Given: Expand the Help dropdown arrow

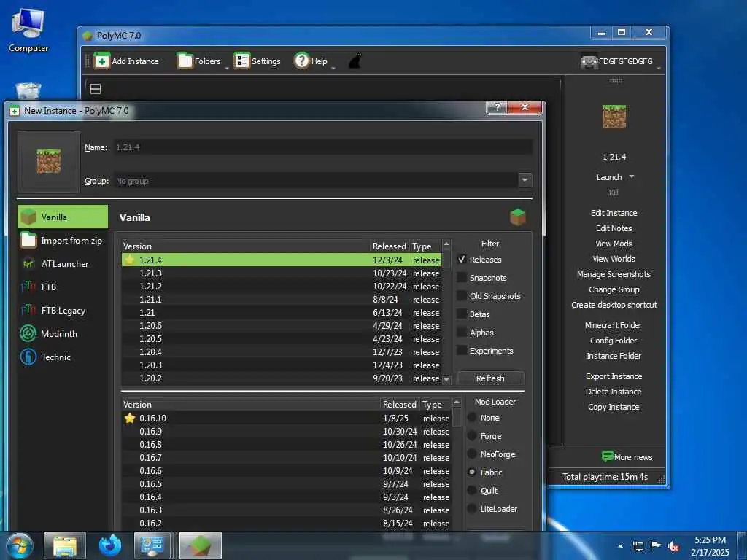Looking at the screenshot, I should (333, 68).
